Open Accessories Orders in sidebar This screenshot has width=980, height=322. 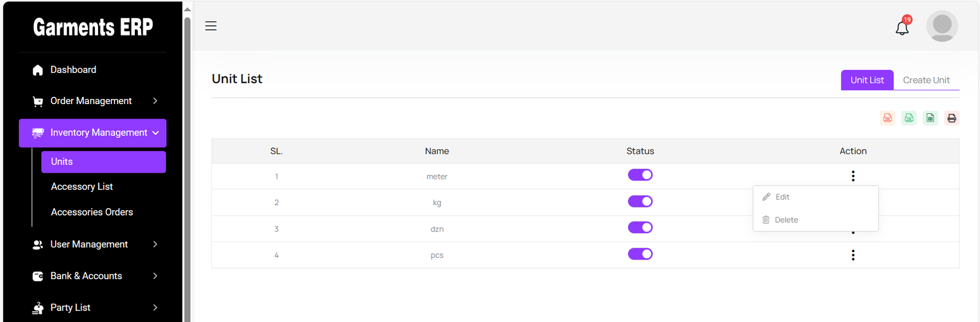[92, 212]
